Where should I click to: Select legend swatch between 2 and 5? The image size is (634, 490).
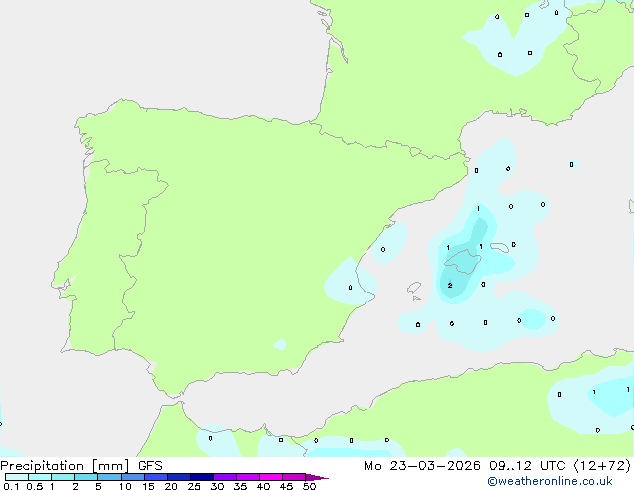tap(86, 477)
